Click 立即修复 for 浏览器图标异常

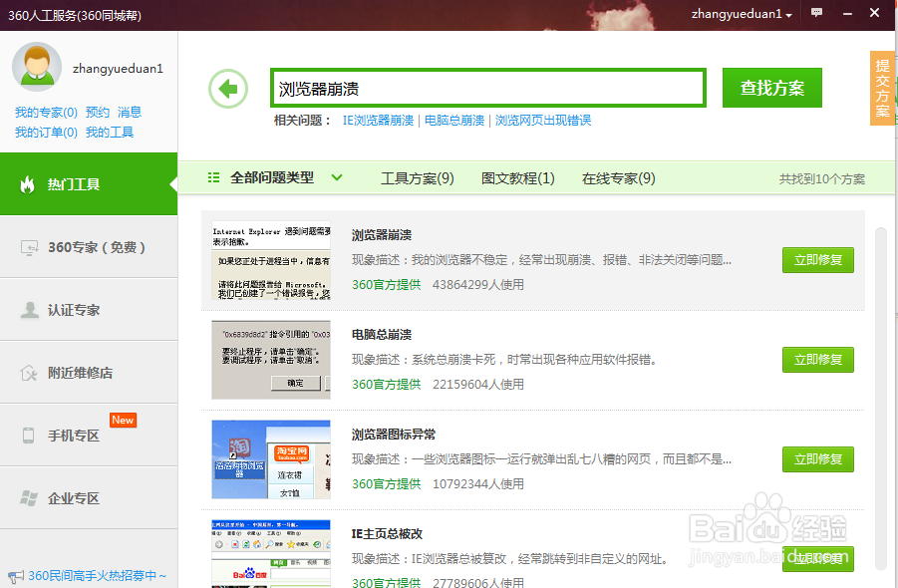click(818, 459)
